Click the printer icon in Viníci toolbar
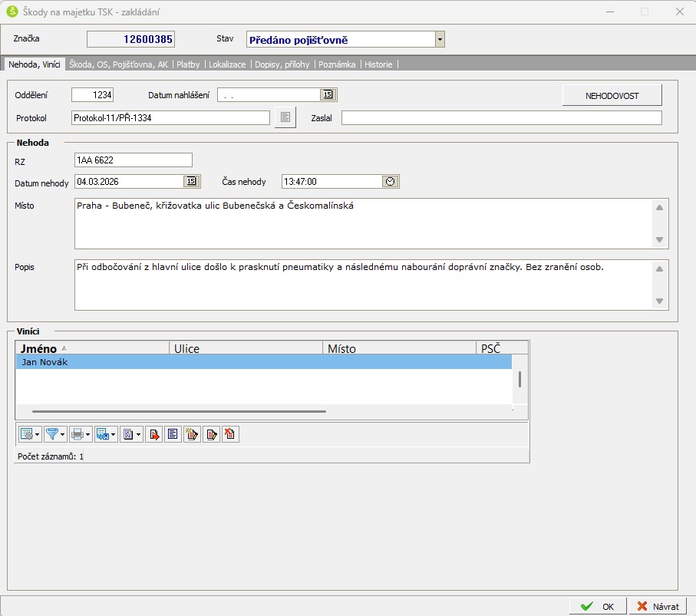Viewport: 696px width, 616px height. click(78, 434)
